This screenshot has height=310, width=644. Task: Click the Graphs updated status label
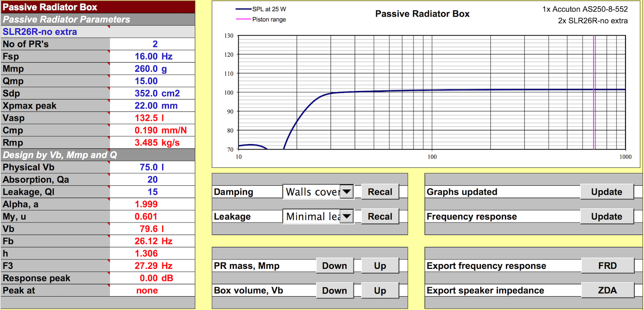tap(462, 192)
